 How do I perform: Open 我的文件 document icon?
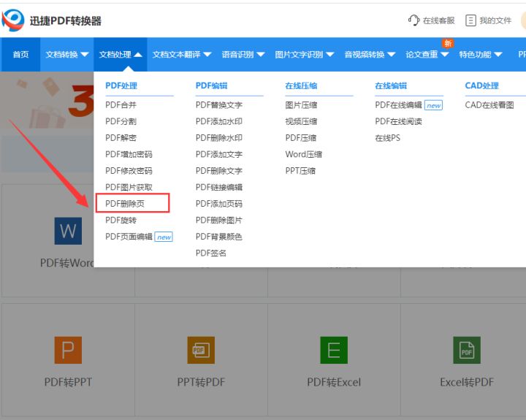tap(470, 20)
